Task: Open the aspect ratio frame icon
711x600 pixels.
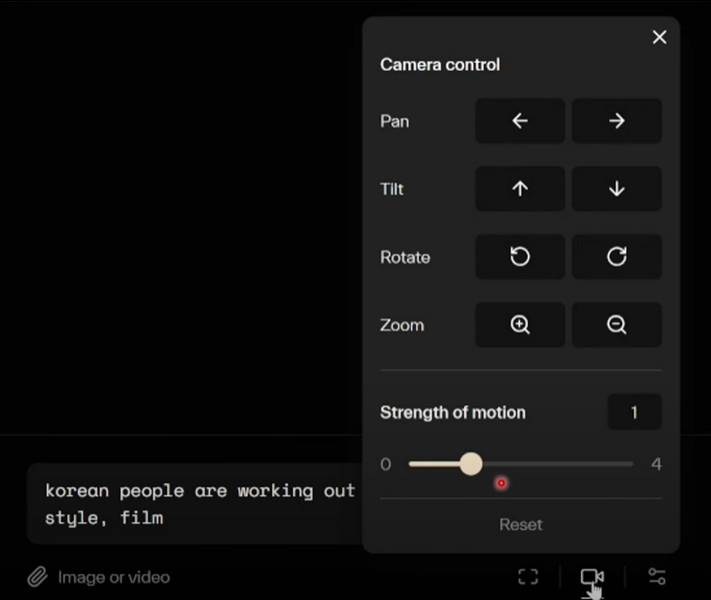Action: (x=528, y=577)
